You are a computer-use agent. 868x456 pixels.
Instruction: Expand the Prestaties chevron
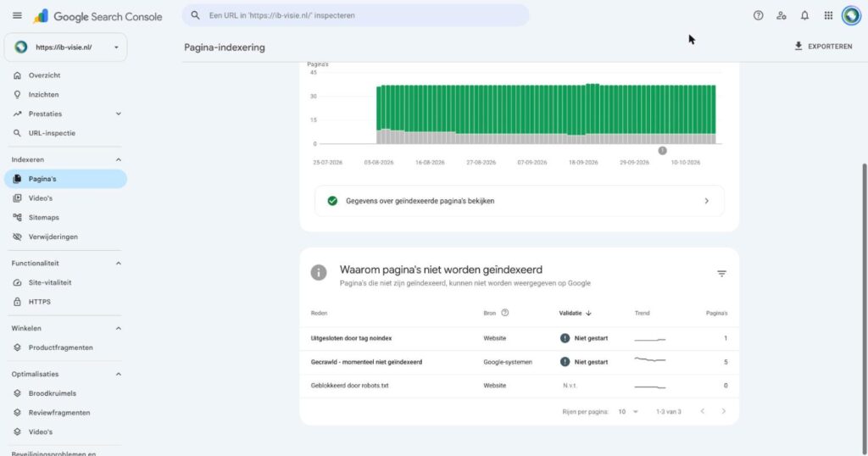pos(118,114)
